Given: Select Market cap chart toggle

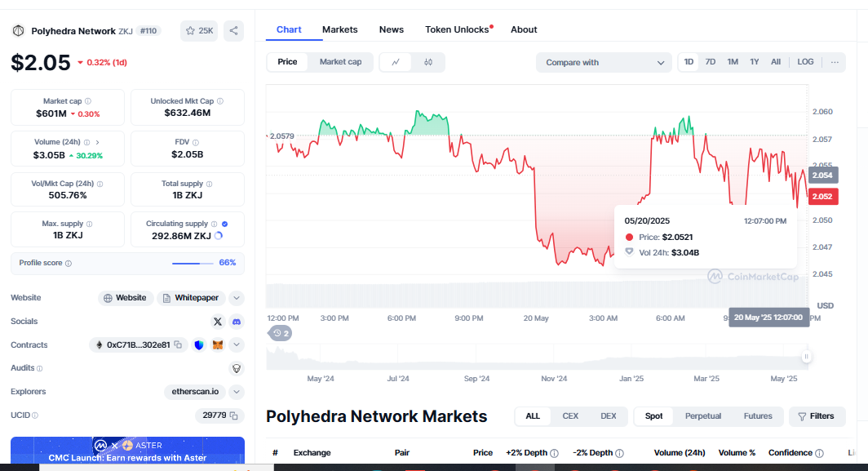Looking at the screenshot, I should (340, 62).
